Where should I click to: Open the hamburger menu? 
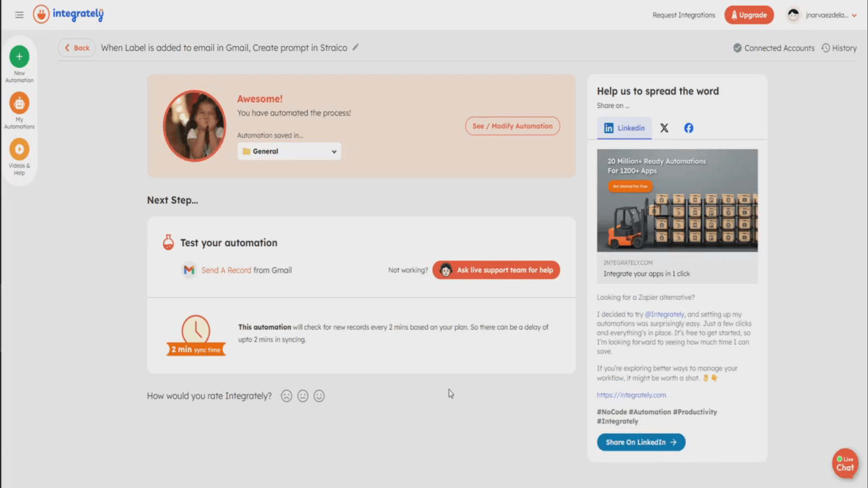coord(19,15)
